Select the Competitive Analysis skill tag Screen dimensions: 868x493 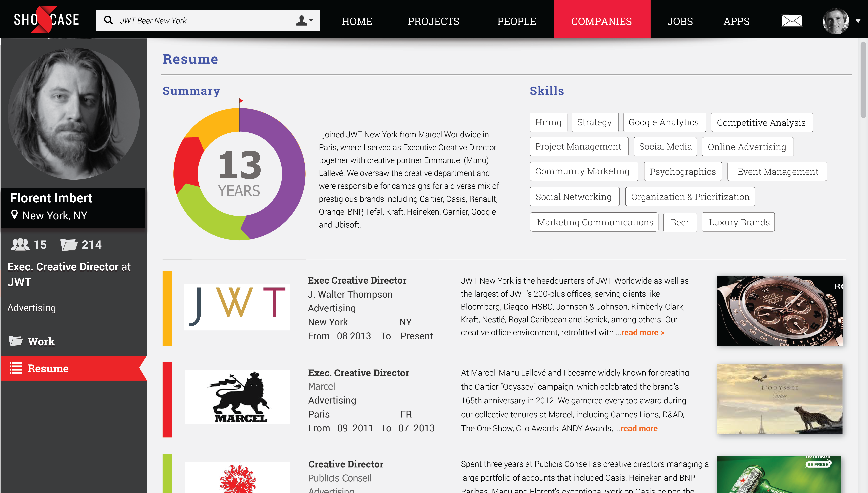(x=762, y=122)
